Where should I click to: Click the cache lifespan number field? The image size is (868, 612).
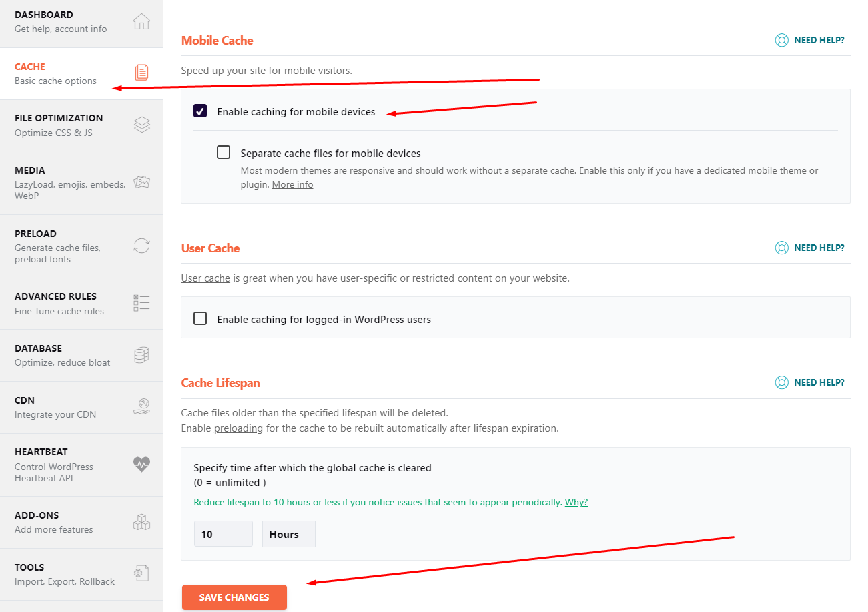pyautogui.click(x=223, y=534)
